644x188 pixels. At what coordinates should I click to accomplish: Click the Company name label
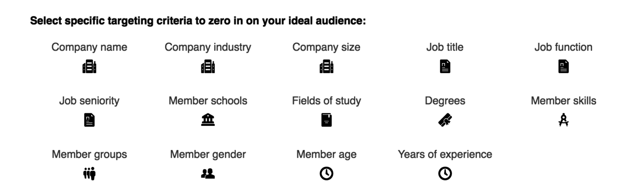click(x=89, y=47)
